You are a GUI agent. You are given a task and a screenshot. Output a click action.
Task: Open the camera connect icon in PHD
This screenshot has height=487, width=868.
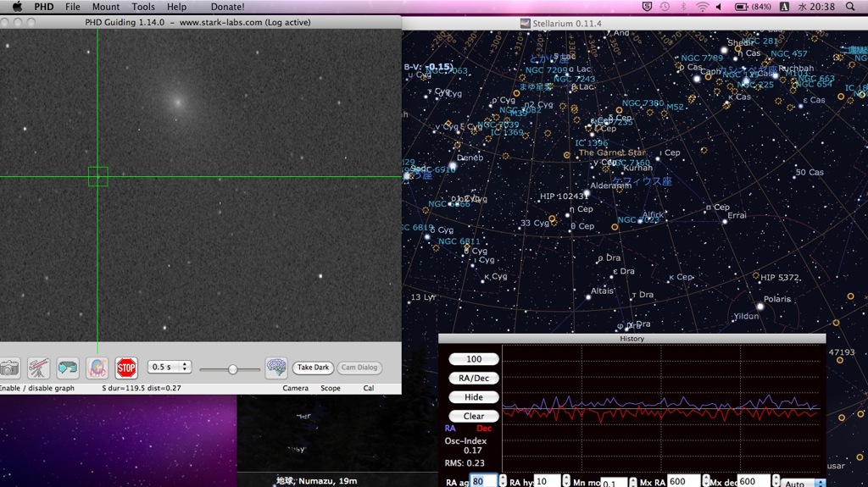(8, 368)
